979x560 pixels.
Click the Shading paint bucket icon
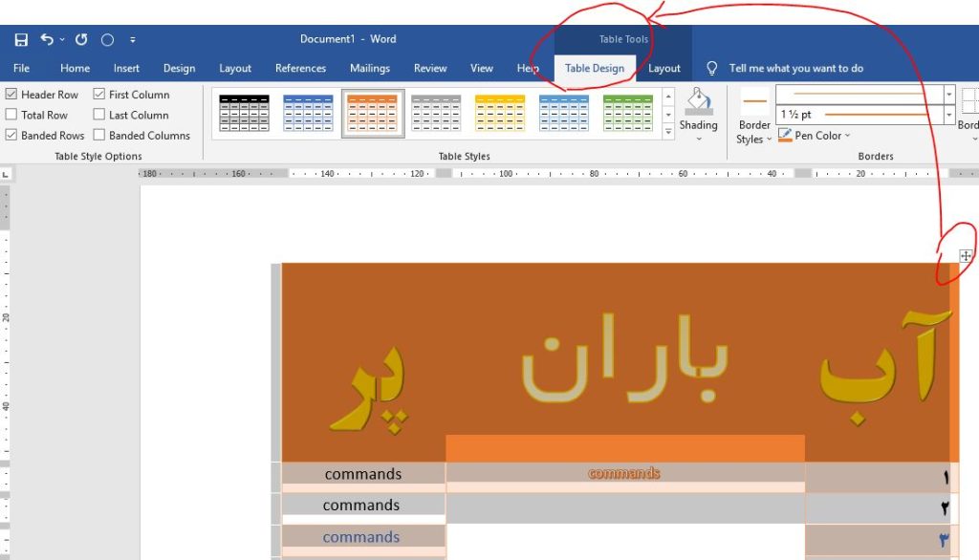[698, 101]
